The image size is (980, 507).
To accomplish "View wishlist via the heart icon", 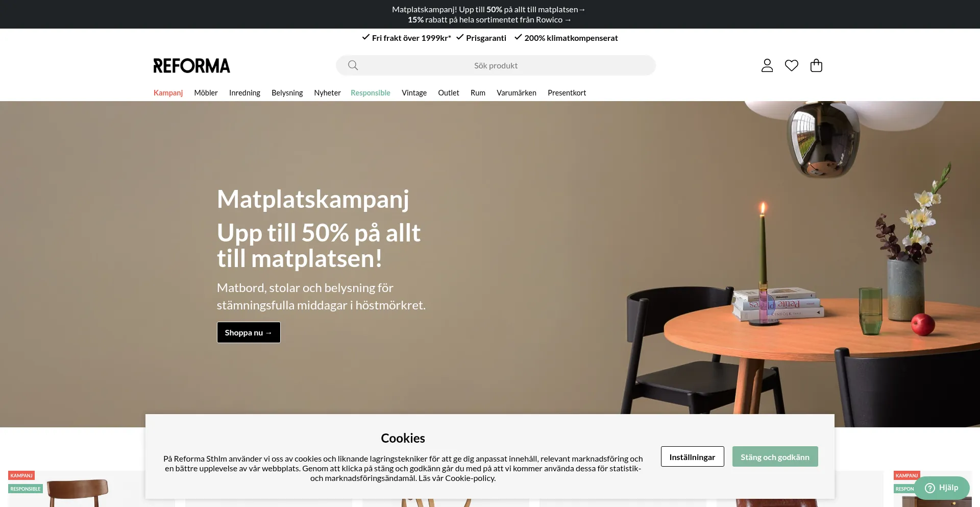I will click(792, 65).
